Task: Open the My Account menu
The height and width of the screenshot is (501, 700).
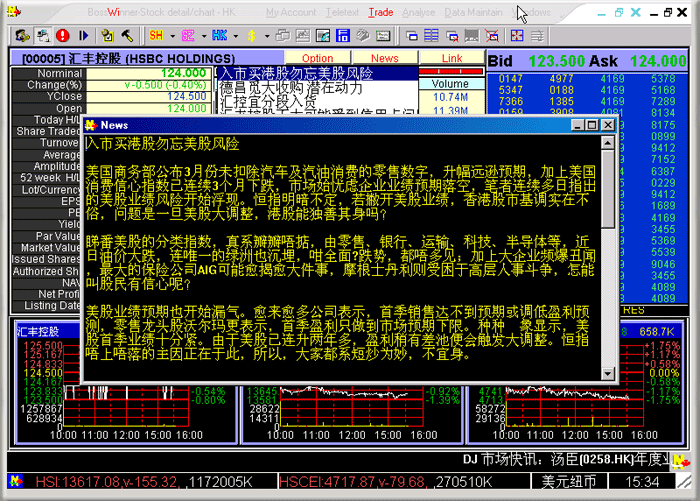Action: 291,13
